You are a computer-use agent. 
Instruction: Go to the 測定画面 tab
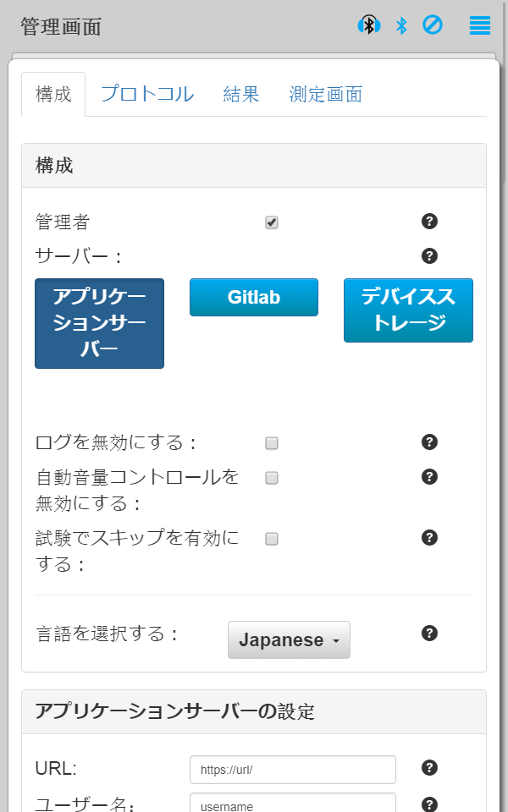pos(325,94)
